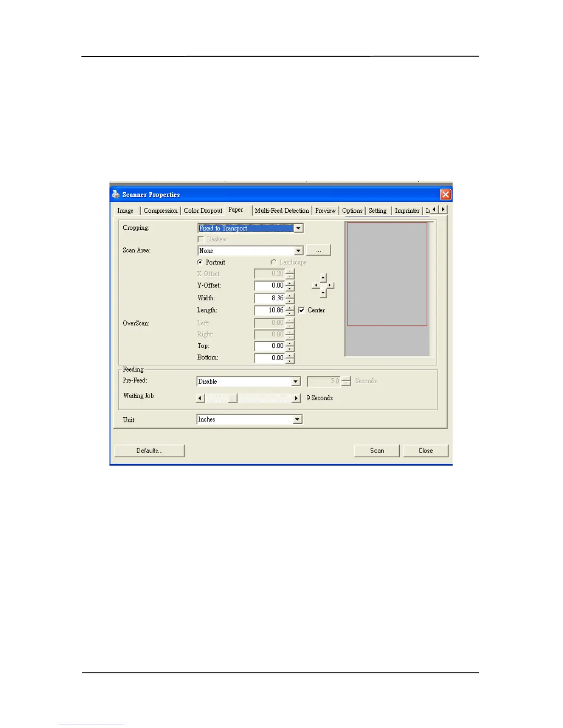Open the Compression tab
The image size is (563, 728).
coord(161,210)
